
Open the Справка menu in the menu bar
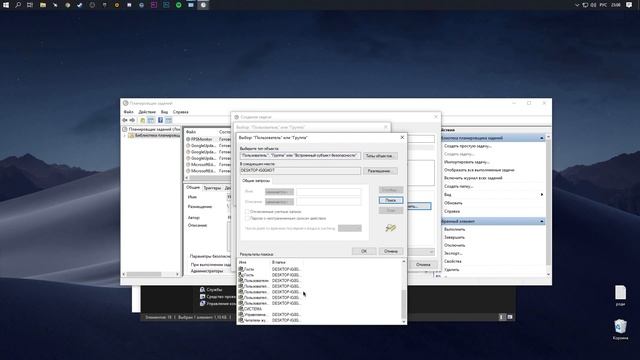tap(180, 112)
